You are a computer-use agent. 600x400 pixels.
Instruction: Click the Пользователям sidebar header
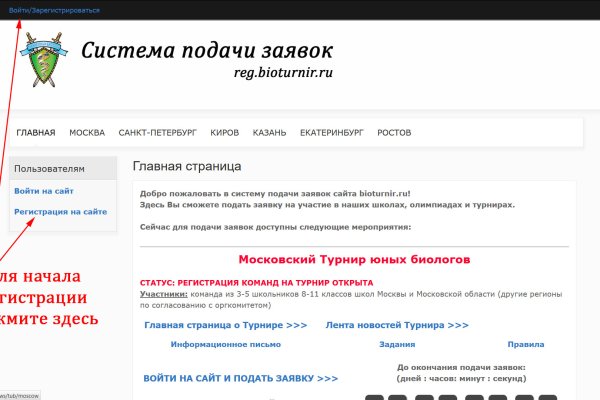[x=50, y=169]
